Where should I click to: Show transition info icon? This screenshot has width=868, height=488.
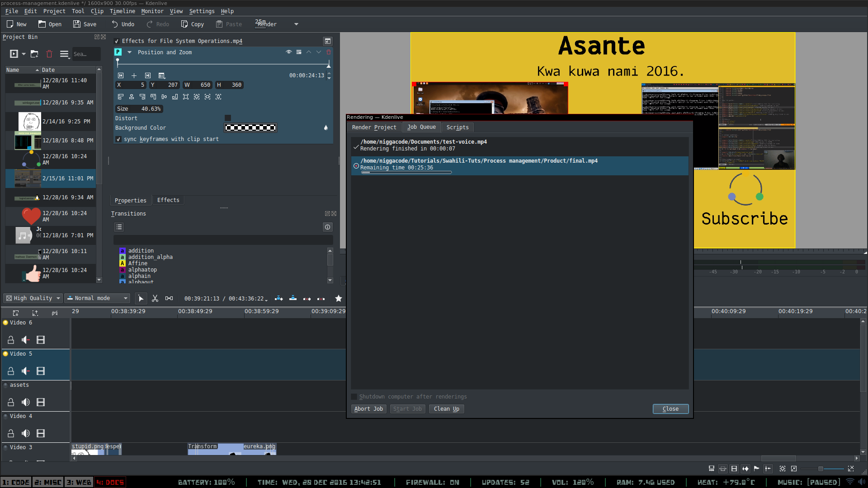(328, 227)
